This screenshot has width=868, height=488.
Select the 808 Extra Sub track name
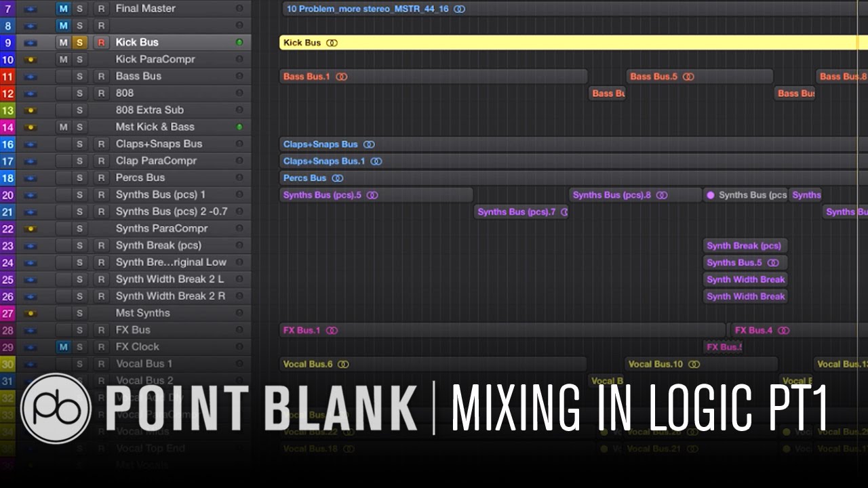(149, 110)
